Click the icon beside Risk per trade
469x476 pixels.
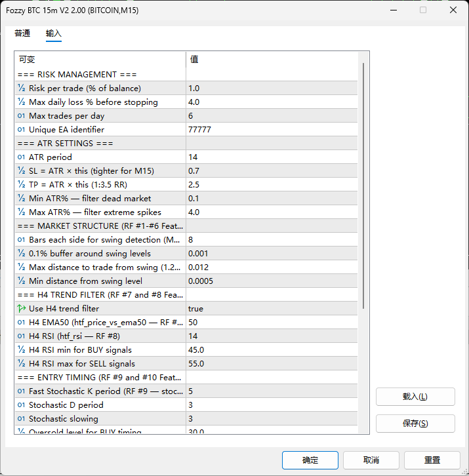click(21, 89)
